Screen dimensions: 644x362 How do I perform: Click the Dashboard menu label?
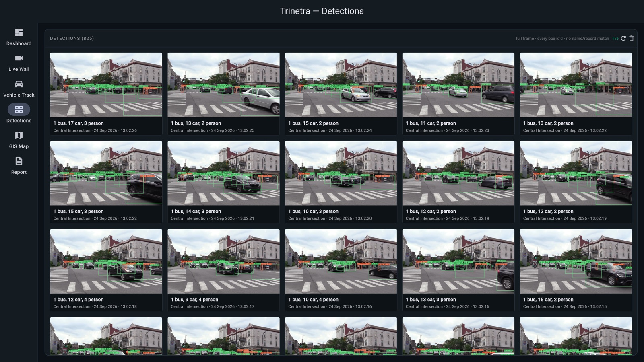(x=19, y=43)
